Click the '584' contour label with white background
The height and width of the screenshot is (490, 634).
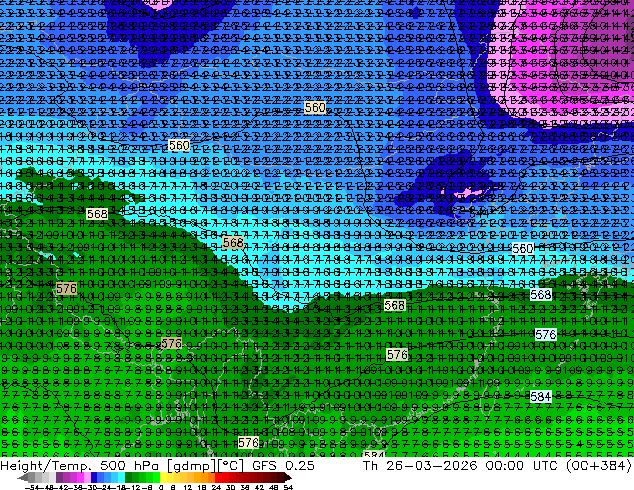pos(540,396)
